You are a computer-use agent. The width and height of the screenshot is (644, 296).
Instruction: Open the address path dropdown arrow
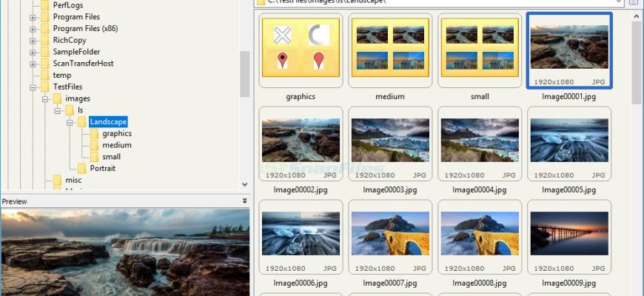[619, 2]
